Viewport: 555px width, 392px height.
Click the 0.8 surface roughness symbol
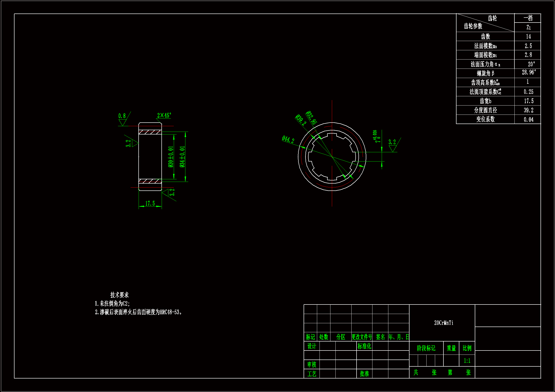122,116
